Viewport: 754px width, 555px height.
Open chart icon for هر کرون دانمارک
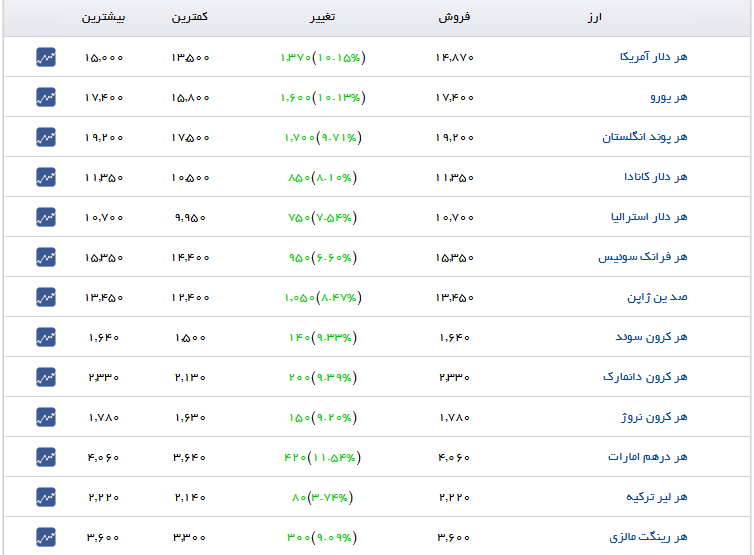[46, 377]
